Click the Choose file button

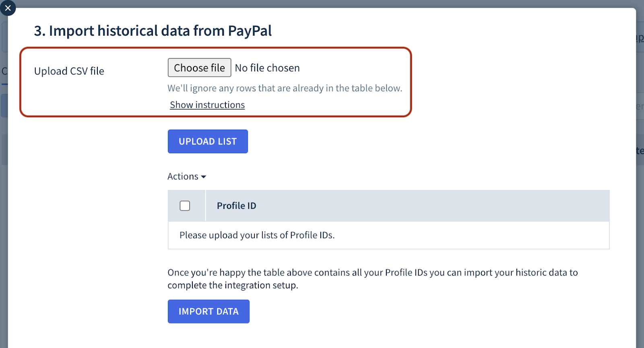pyautogui.click(x=199, y=68)
